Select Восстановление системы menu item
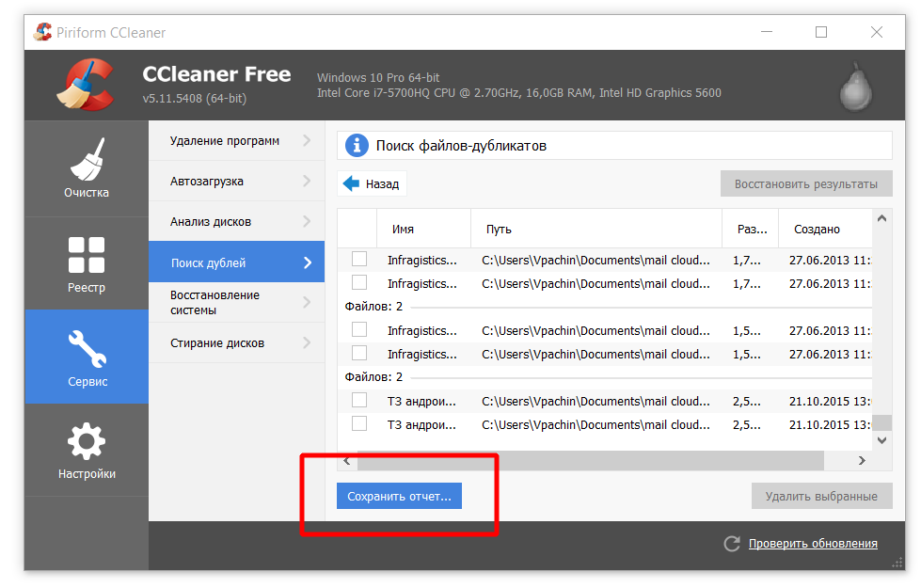The image size is (921, 588). coord(214,302)
